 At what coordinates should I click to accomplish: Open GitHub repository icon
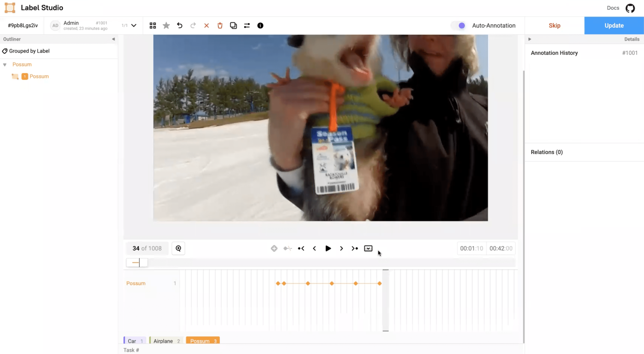(630, 8)
